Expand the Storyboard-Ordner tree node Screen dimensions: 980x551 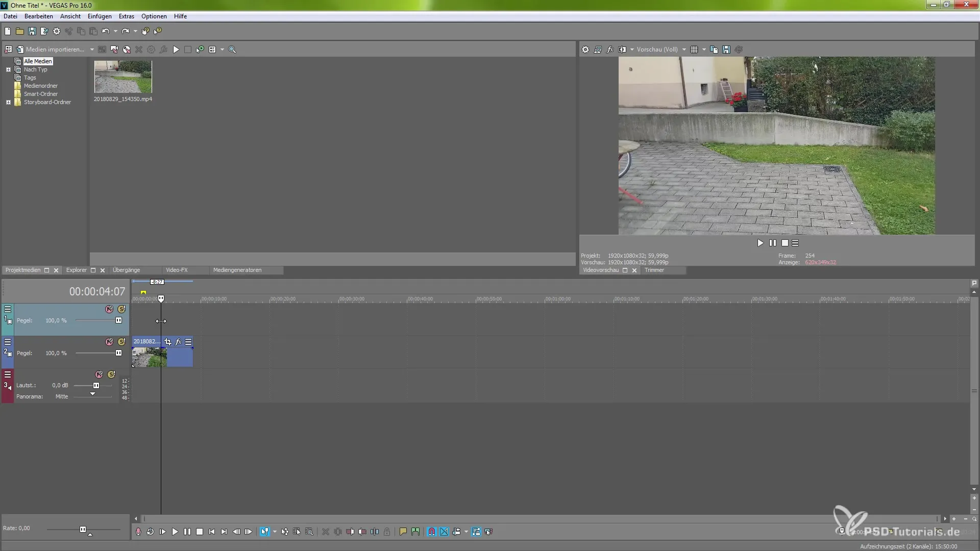8,102
